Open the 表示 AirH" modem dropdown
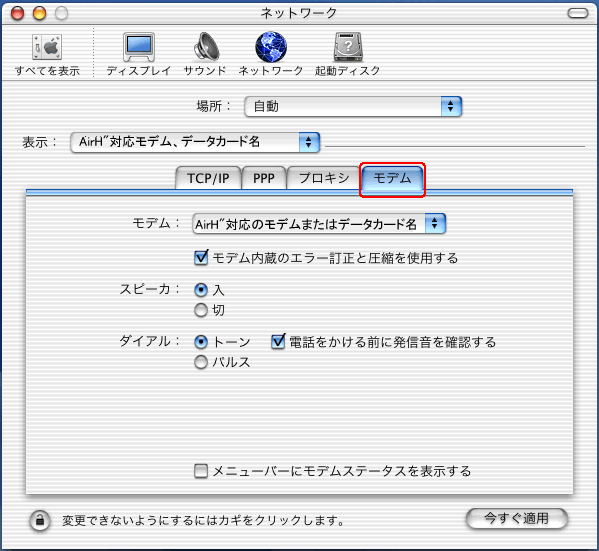Image resolution: width=599 pixels, height=551 pixels. pyautogui.click(x=195, y=142)
